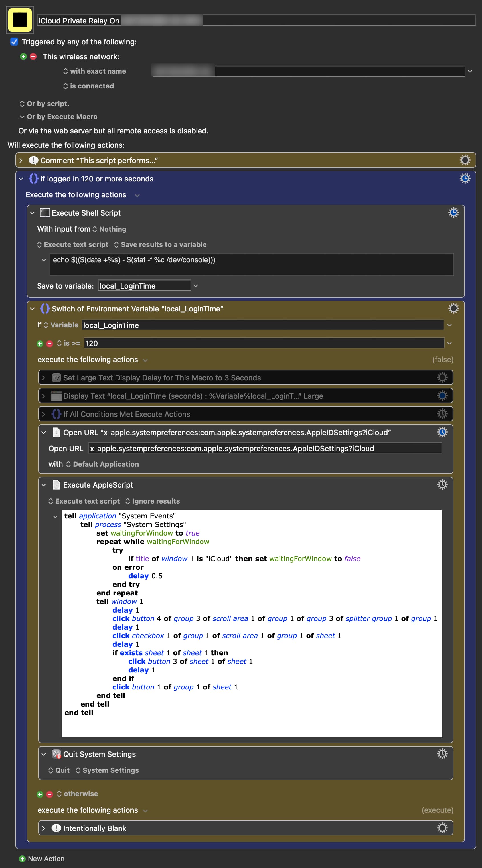Viewport: 482px width, 868px height.
Task: Click the yellow macro icon square
Action: pos(20,20)
